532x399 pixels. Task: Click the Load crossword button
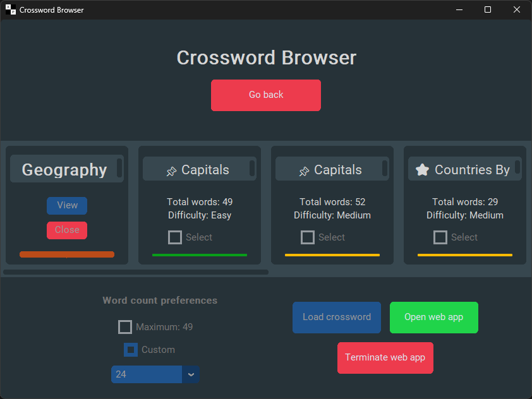(337, 317)
